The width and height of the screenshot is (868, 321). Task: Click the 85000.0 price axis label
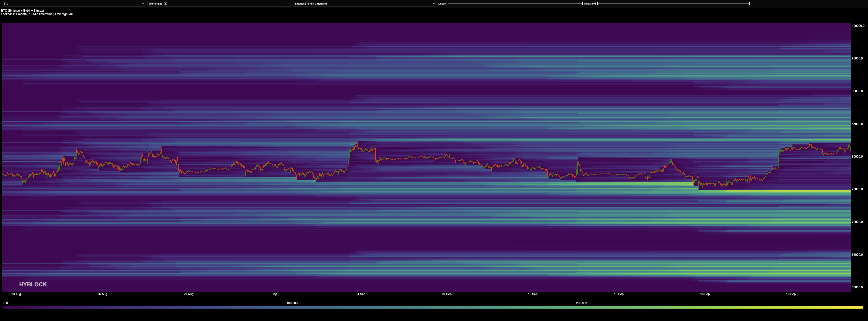858,124
